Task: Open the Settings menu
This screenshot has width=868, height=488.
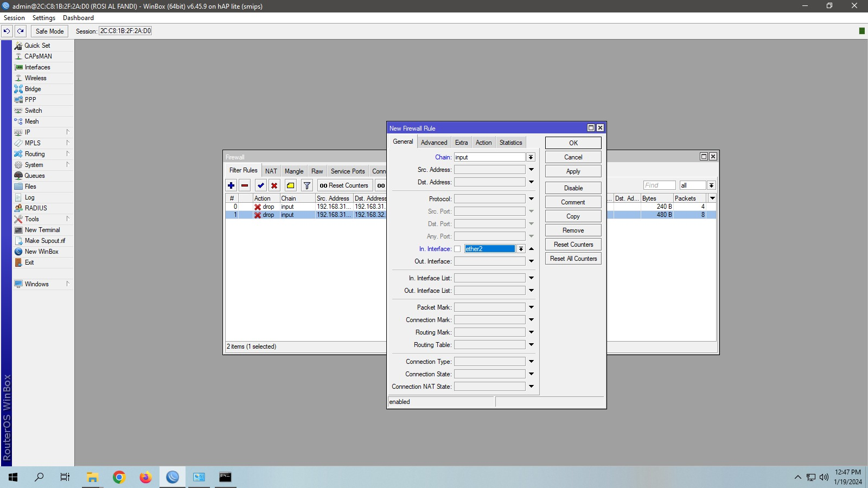Action: 44,18
